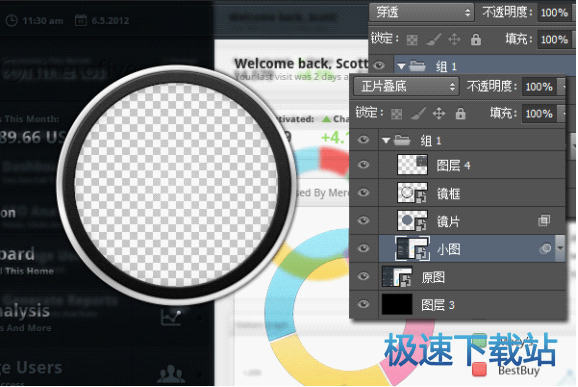The width and height of the screenshot is (578, 387).
Task: Click opacity 100% field in front panel
Action: [541, 87]
